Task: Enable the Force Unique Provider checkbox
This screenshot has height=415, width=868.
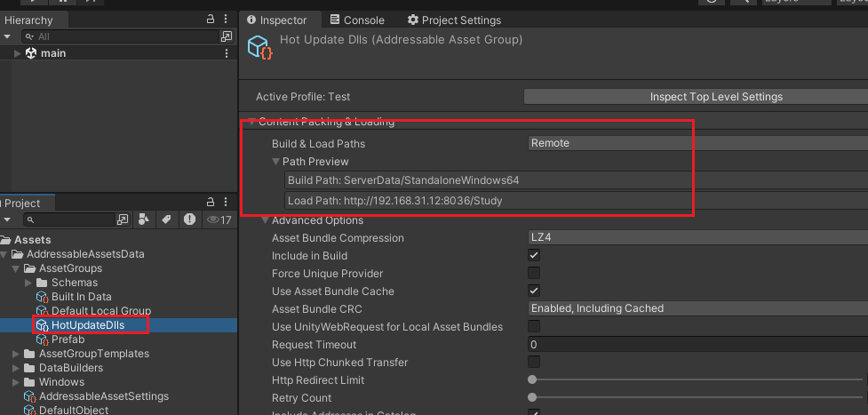Action: pos(534,273)
